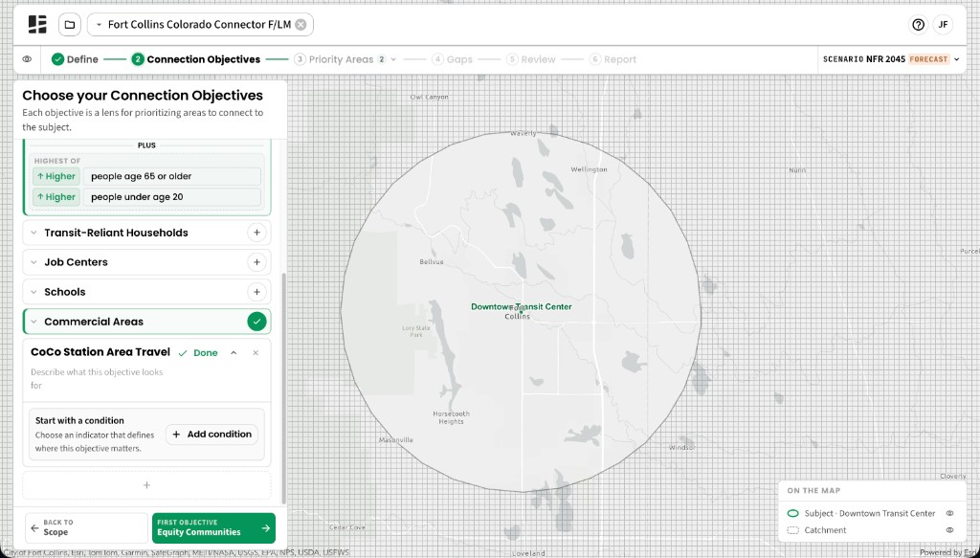The image size is (980, 558).
Task: Clear the Fort Collins project selection
Action: 301,24
